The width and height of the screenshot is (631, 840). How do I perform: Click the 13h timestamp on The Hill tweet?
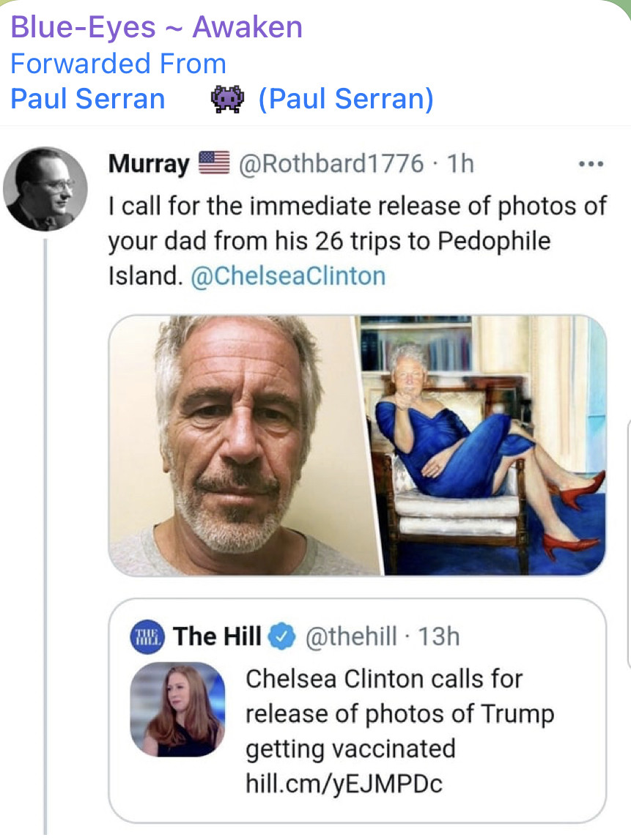click(438, 636)
